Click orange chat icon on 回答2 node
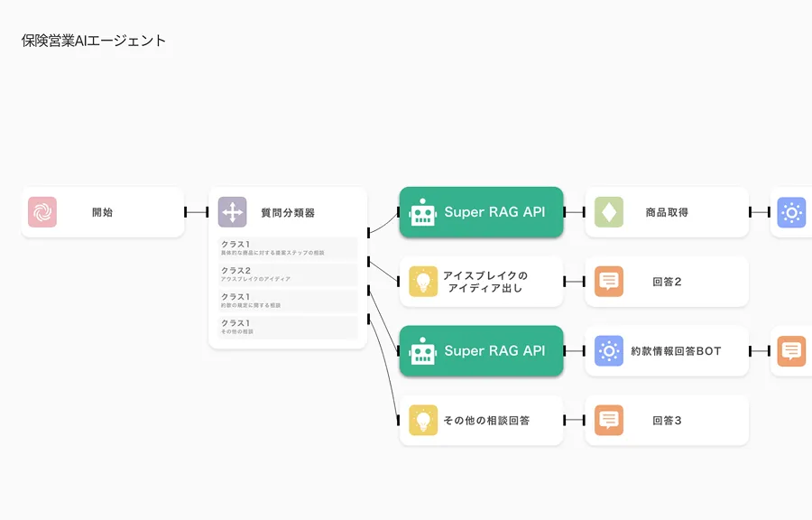The width and height of the screenshot is (812, 520). coord(609,282)
